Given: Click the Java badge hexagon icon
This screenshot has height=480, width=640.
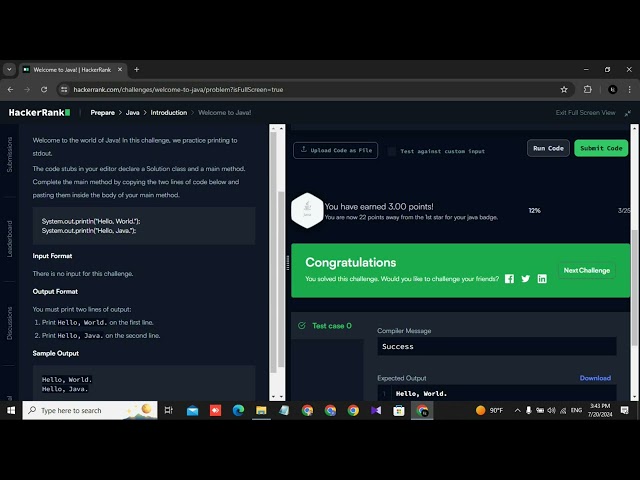Looking at the screenshot, I should pyautogui.click(x=307, y=210).
